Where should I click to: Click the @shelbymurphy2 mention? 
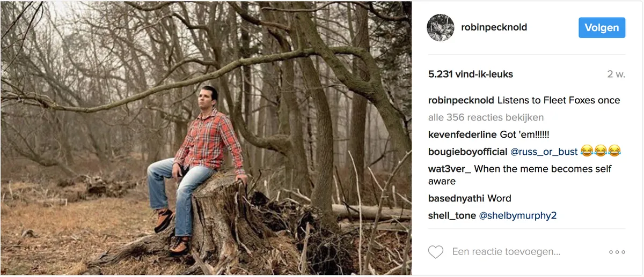(x=517, y=215)
